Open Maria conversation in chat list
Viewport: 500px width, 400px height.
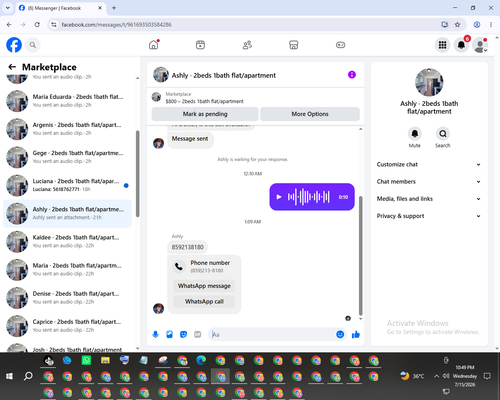pyautogui.click(x=67, y=269)
